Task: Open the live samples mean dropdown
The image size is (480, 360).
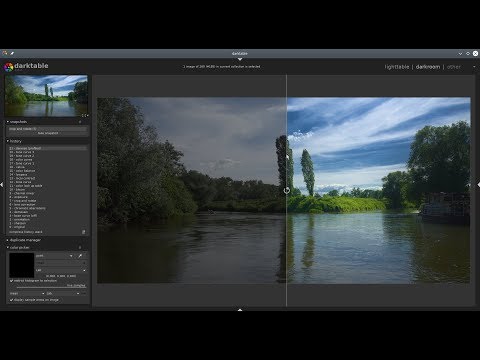Action: 27,293
